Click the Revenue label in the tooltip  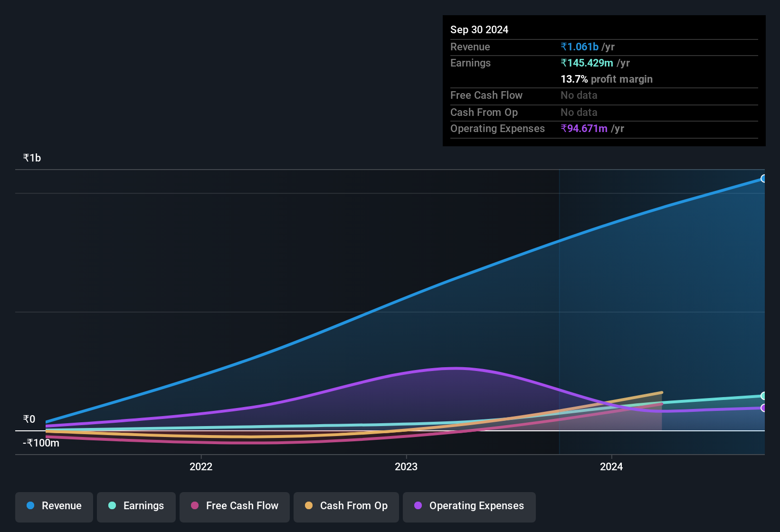pos(470,47)
